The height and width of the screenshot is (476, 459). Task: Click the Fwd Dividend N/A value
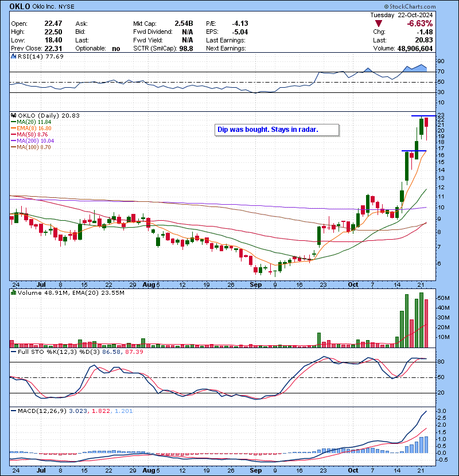pyautogui.click(x=188, y=32)
